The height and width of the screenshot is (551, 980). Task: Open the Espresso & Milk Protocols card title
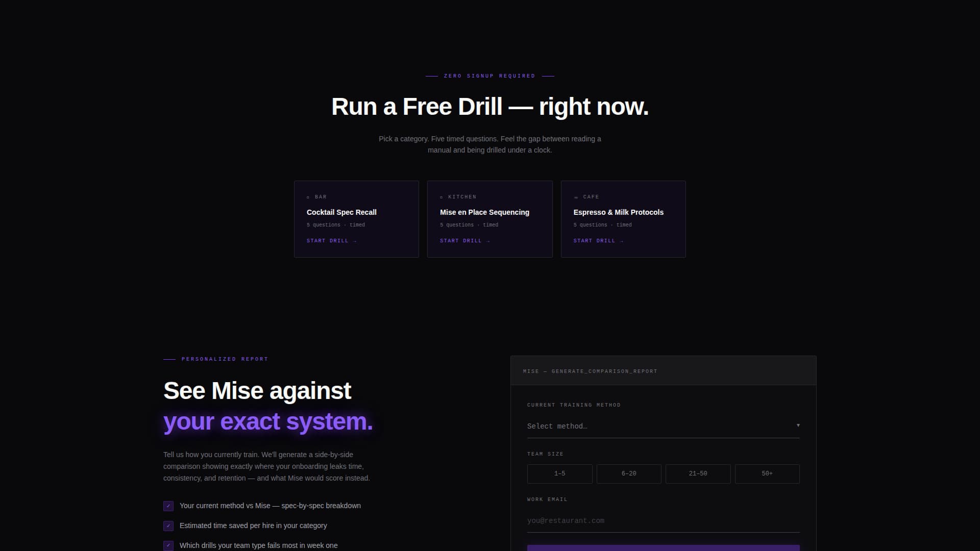click(x=618, y=212)
